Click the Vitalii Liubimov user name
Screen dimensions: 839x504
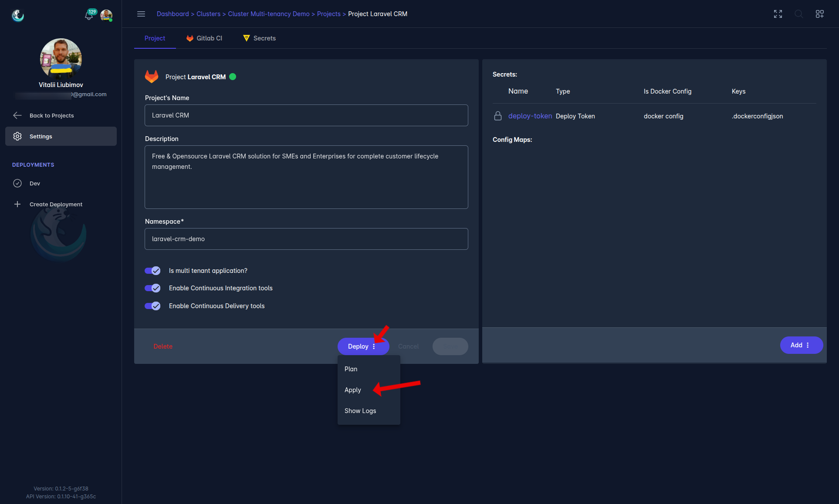61,85
